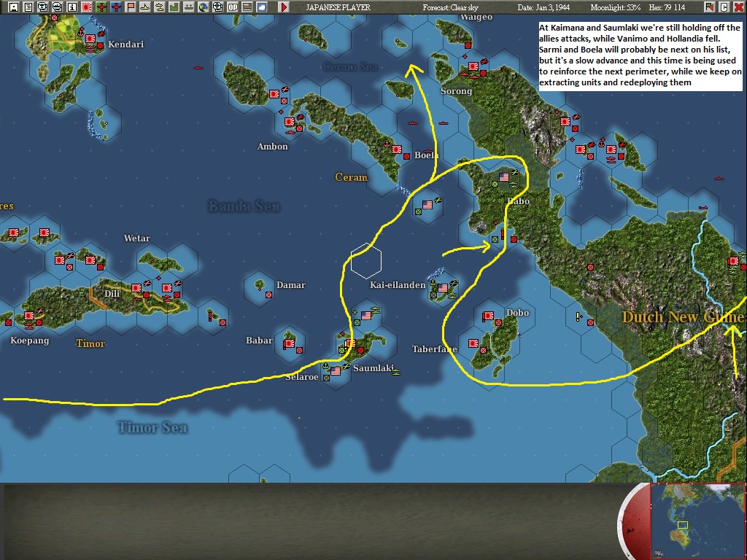The height and width of the screenshot is (560, 747).
Task: Select the Japanese base flag at Kendari
Action: (90, 39)
